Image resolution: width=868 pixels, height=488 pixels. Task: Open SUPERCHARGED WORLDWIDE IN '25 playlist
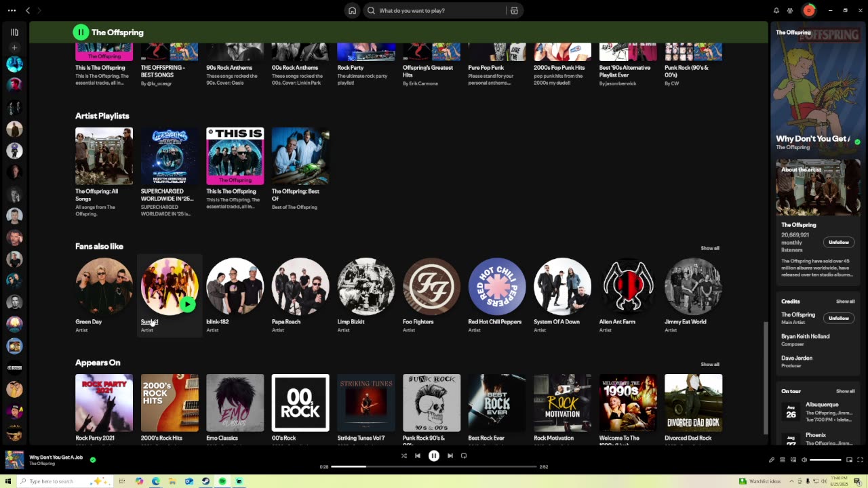click(170, 156)
